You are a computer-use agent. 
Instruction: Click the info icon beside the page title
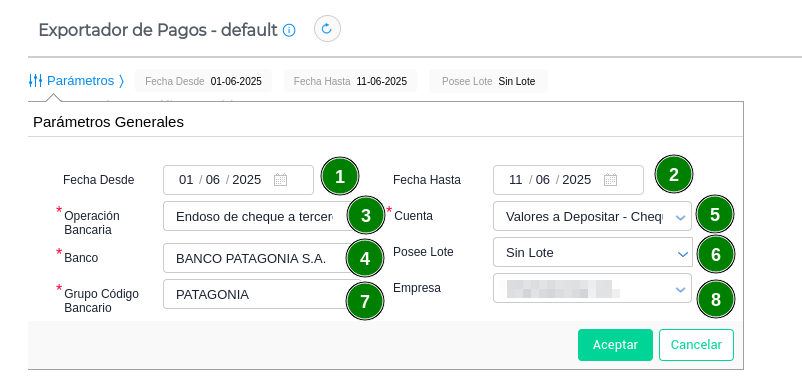pos(289,30)
